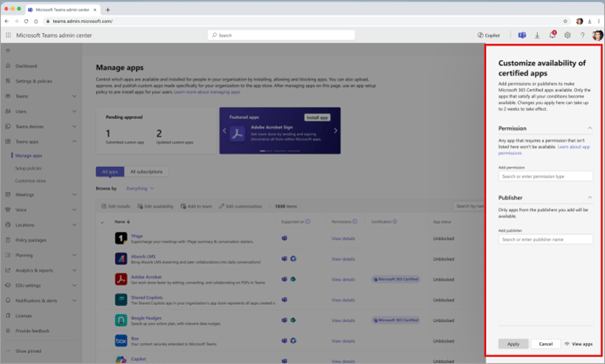605x364 pixels.
Task: Click the help question mark icon
Action: (x=582, y=35)
